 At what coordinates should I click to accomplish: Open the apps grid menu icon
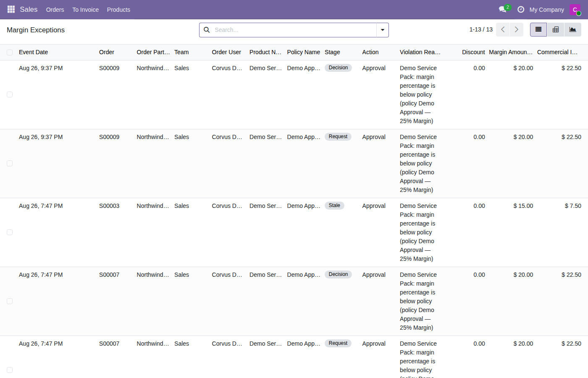coord(11,9)
